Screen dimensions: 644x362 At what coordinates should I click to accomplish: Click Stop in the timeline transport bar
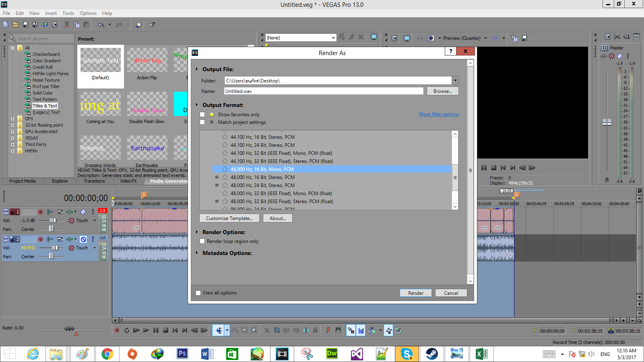tap(165, 330)
